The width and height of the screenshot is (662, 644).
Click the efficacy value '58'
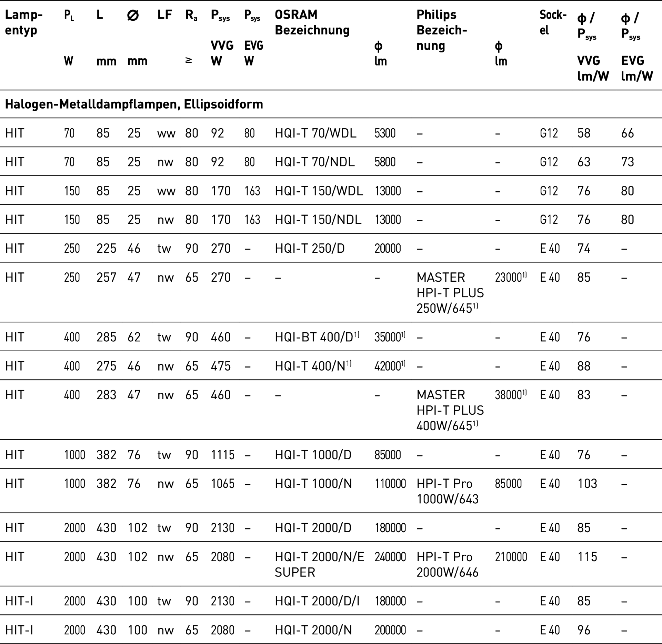[x=584, y=133]
